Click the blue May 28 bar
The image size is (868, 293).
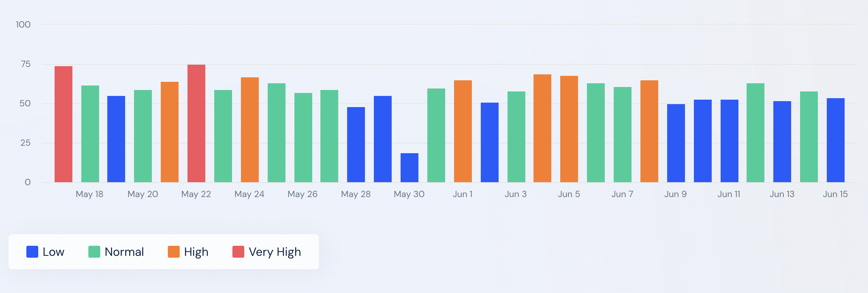[x=356, y=145]
